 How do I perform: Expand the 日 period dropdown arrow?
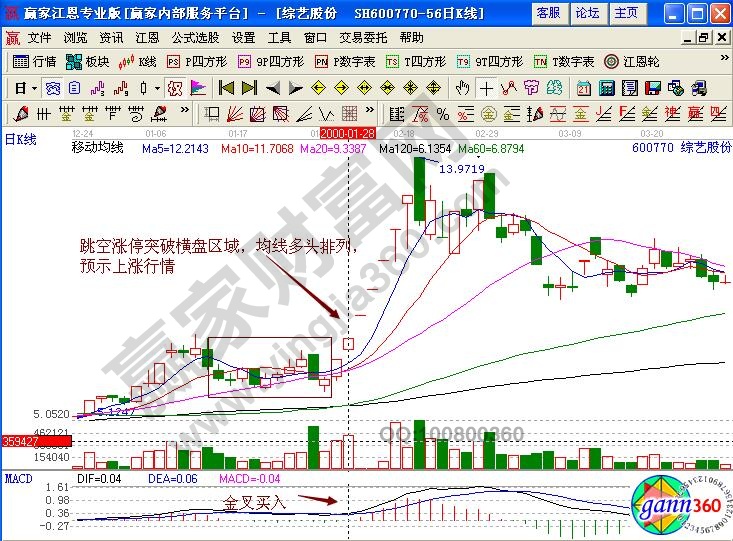[x=34, y=87]
